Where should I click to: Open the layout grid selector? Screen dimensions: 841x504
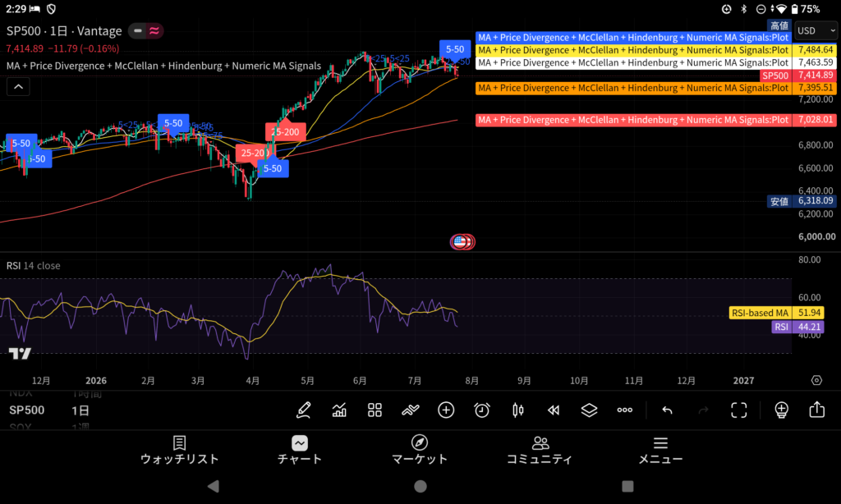(x=375, y=410)
